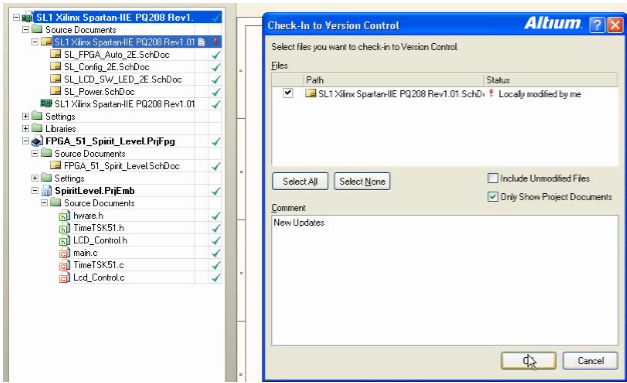The height and width of the screenshot is (383, 627).
Task: Click the LCD_Control.h header file icon
Action: 64,241
